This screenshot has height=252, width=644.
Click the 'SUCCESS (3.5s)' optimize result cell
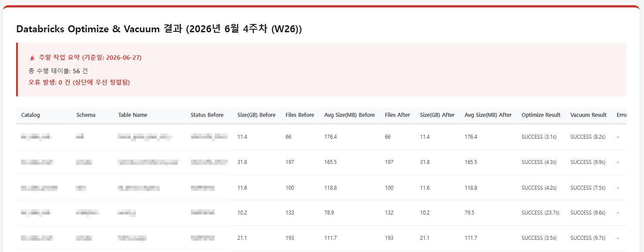coord(539,238)
